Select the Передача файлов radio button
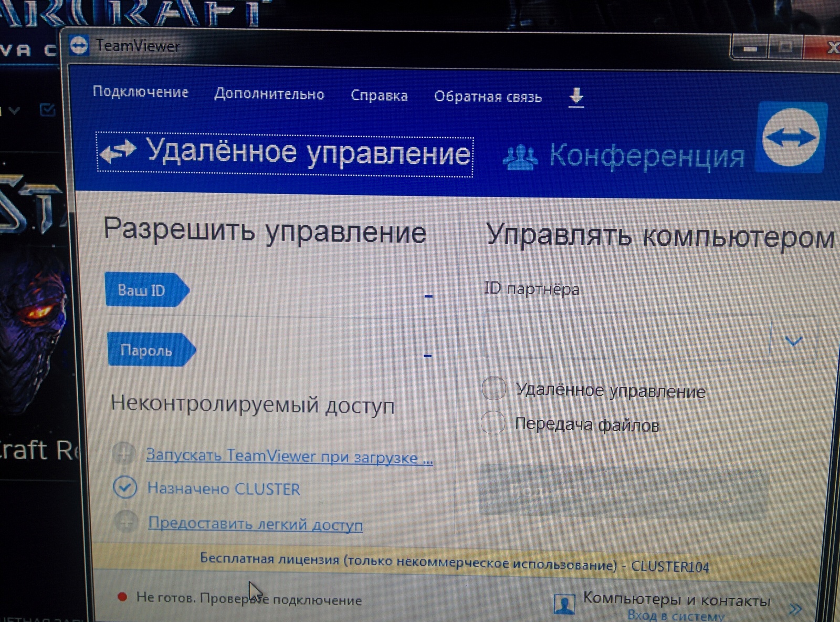The image size is (840, 622). (x=493, y=422)
